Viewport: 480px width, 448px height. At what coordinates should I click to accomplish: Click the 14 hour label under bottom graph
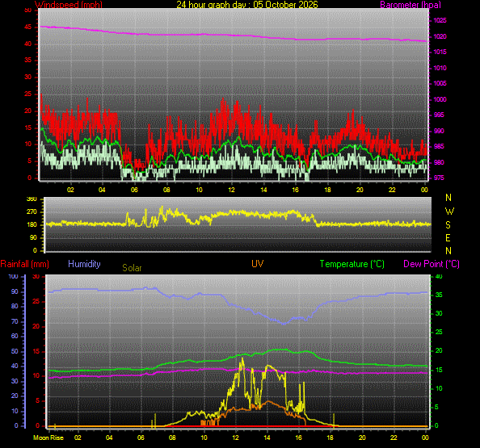[267, 438]
